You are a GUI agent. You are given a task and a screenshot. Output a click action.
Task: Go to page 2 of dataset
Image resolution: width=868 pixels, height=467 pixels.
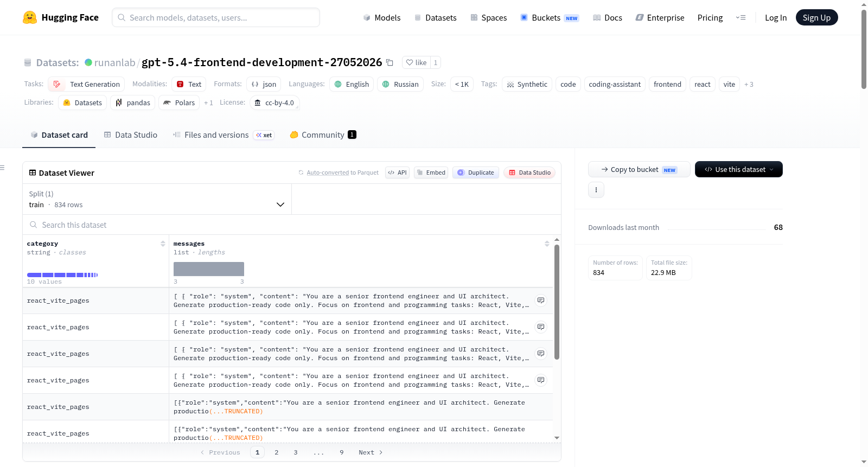277,452
